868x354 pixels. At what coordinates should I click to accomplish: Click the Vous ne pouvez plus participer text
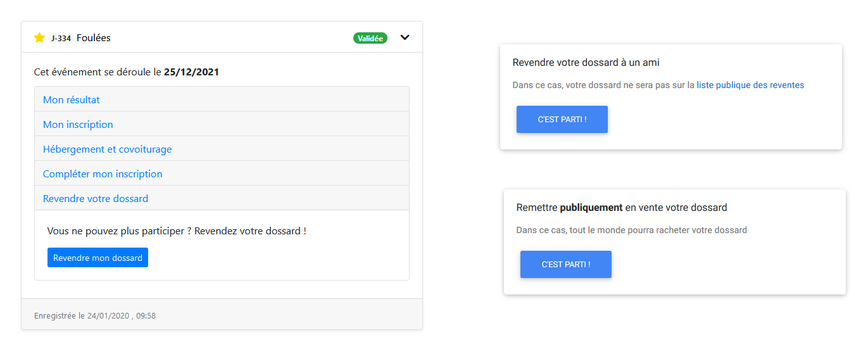point(177,231)
